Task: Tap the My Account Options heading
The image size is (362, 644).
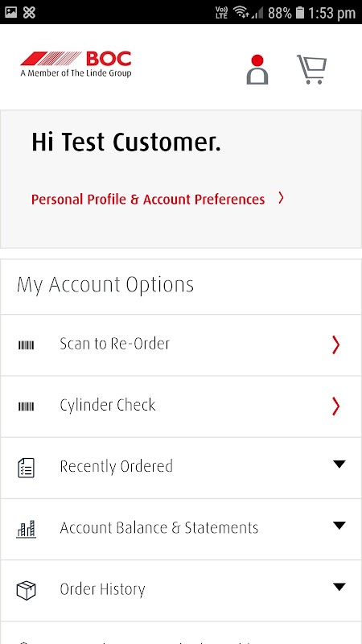Action: (x=105, y=286)
